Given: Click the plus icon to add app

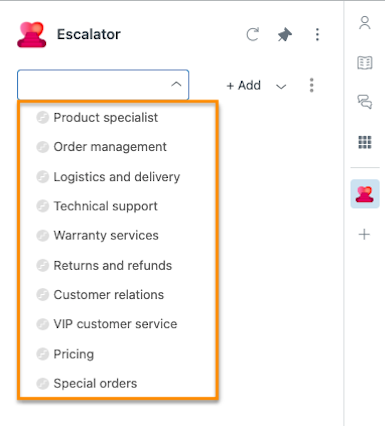Looking at the screenshot, I should [364, 234].
